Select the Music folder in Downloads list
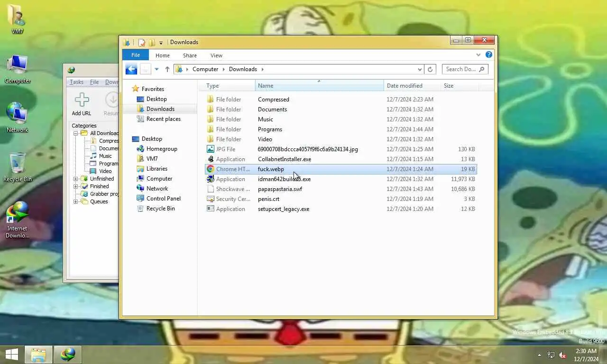This screenshot has height=364, width=607. coord(340,119)
